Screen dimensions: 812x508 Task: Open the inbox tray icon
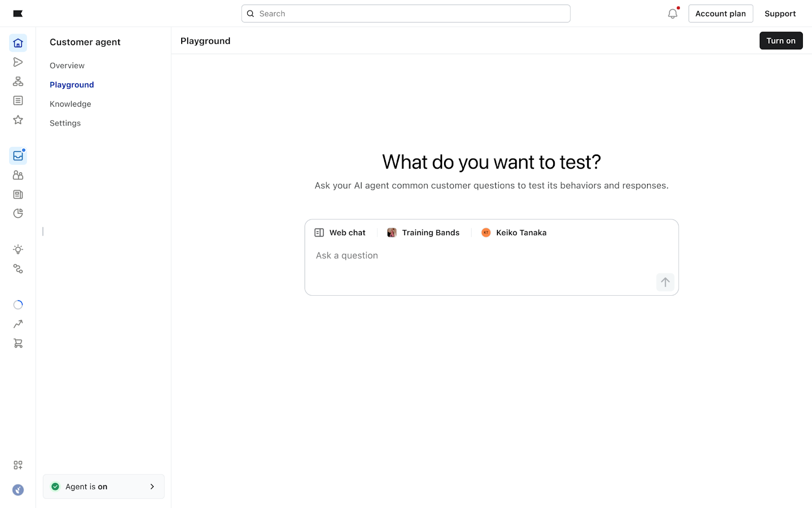click(x=18, y=156)
